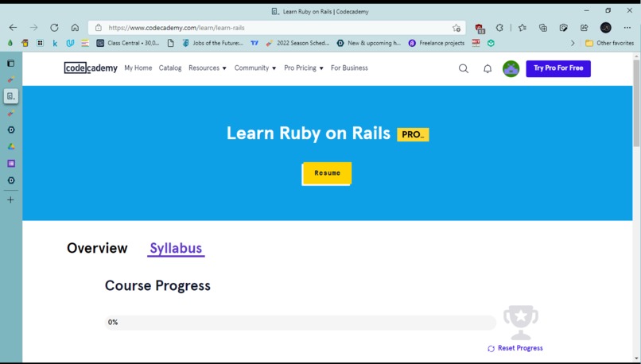The height and width of the screenshot is (364, 641).
Task: Click the 'Learn Ruby on Rails' heading
Action: 309,134
